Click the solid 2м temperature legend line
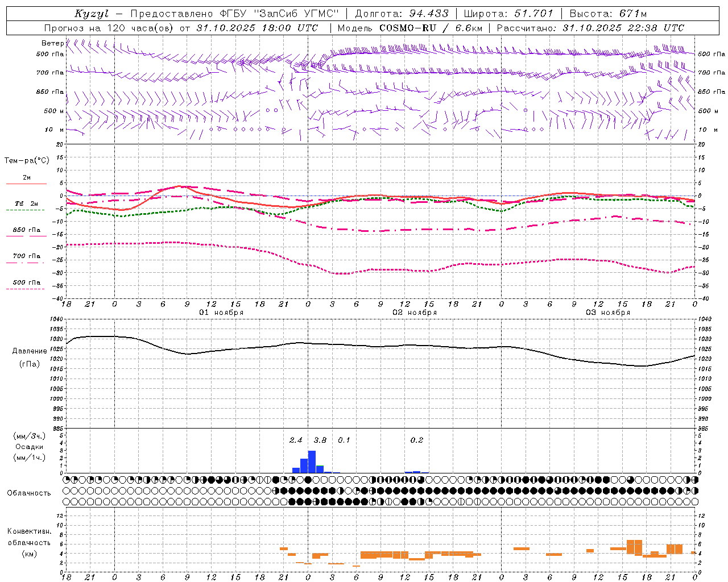This screenshot has width=728, height=582. tap(26, 184)
